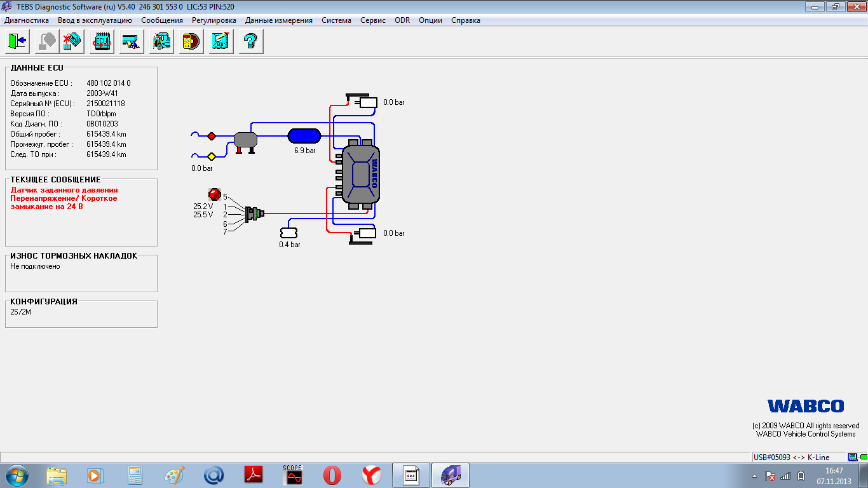Open Adobe Reader from the taskbar
The width and height of the screenshot is (868, 488).
coord(254,475)
